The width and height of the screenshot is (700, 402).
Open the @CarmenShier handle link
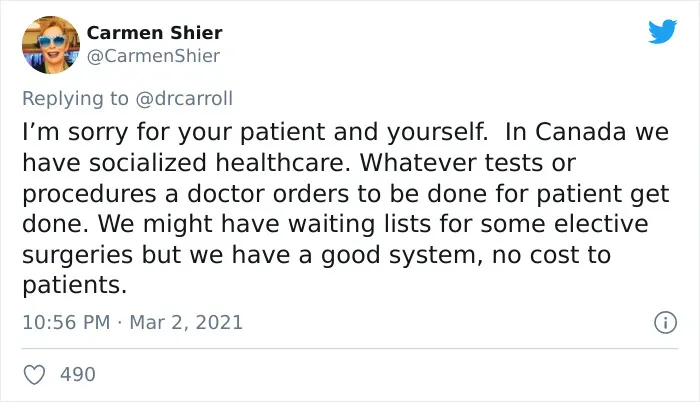(x=153, y=56)
